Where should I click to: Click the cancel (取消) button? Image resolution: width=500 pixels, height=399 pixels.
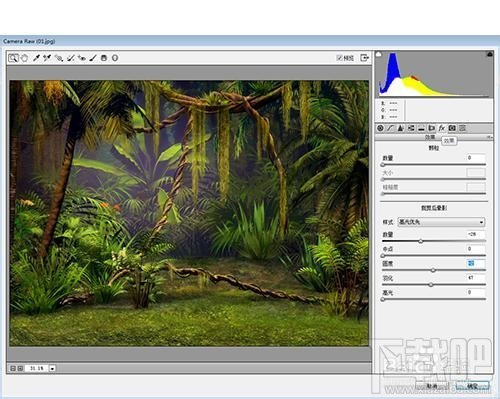(x=432, y=386)
